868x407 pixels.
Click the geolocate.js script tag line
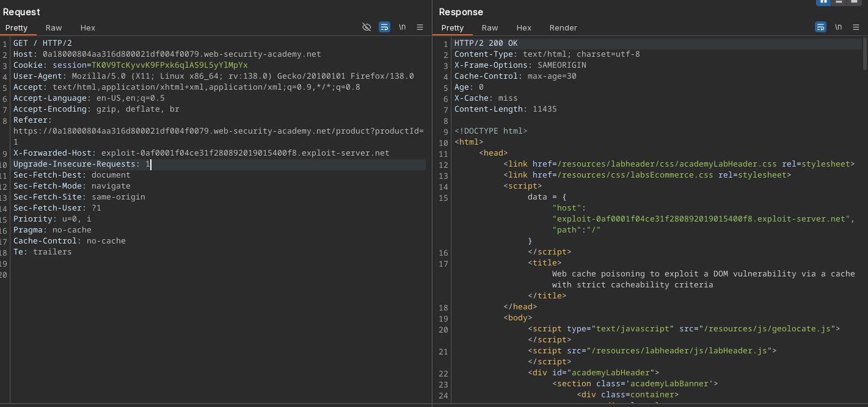coord(684,328)
